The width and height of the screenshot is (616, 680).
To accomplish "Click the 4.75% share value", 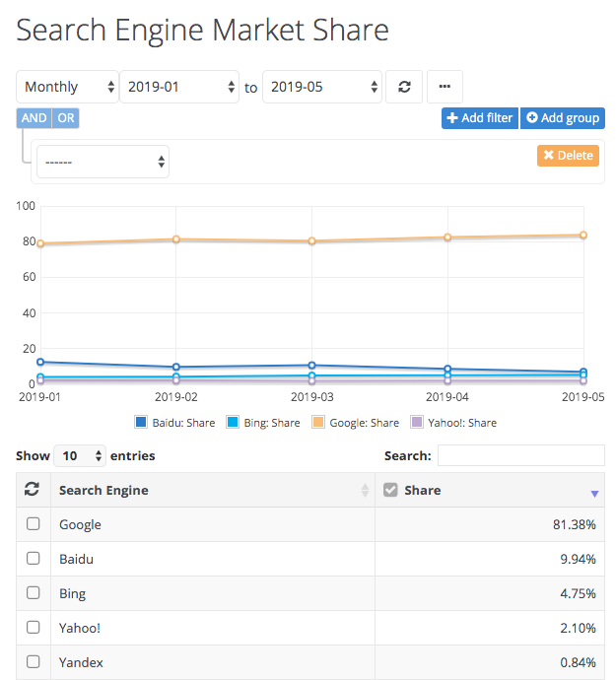I will click(x=578, y=593).
